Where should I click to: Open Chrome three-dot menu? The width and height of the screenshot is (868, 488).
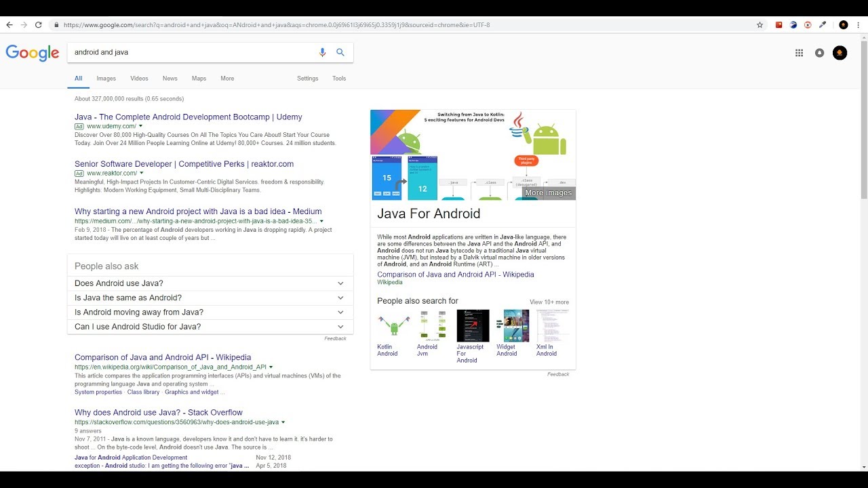pyautogui.click(x=859, y=25)
